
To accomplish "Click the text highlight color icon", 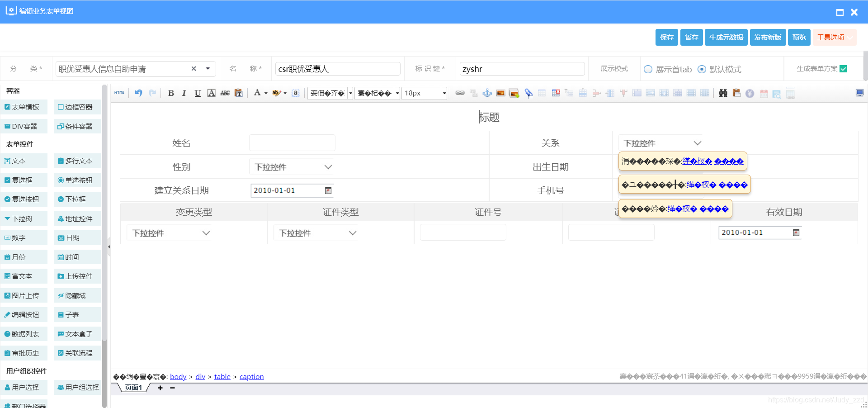I will pyautogui.click(x=276, y=93).
